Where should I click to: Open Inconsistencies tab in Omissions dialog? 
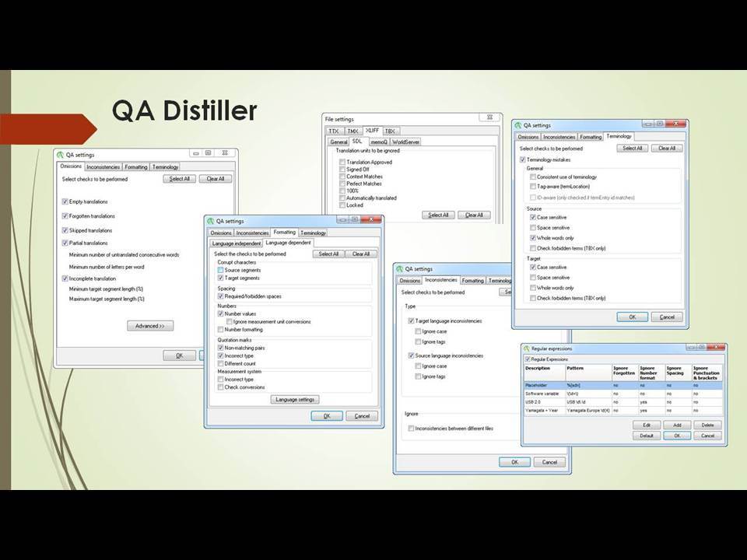103,167
